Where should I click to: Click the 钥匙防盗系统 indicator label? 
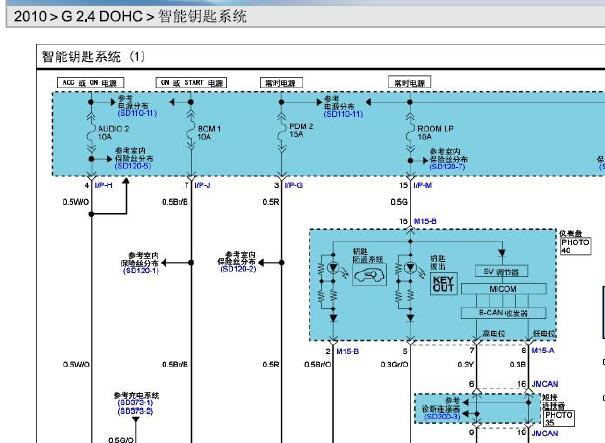pos(368,255)
